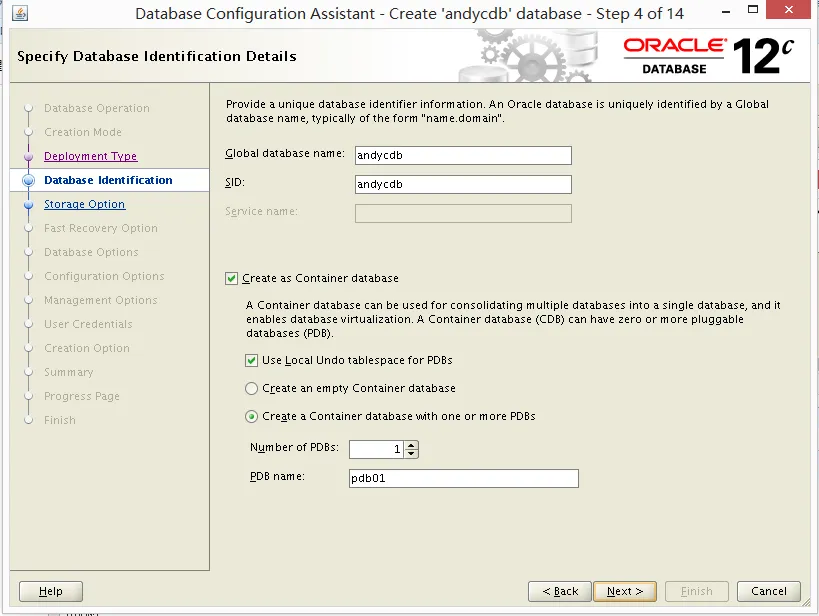
Task: Click the Java application icon in title bar
Action: coord(19,13)
